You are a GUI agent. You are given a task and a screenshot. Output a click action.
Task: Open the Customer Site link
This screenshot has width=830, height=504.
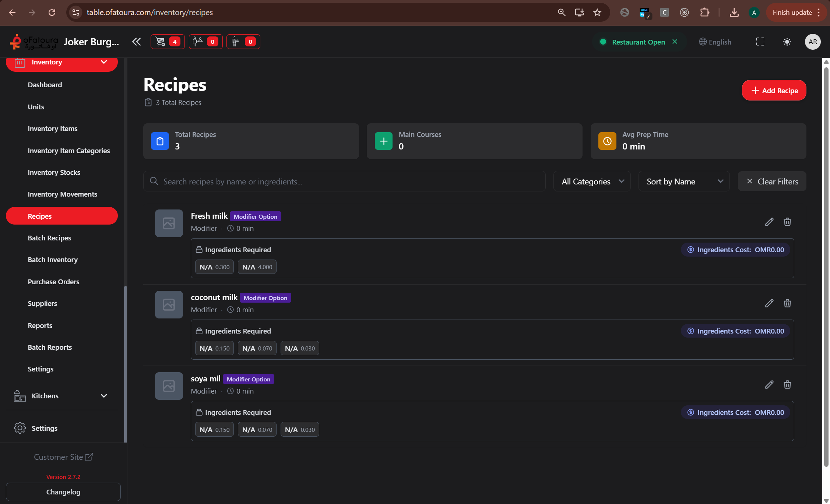click(x=63, y=457)
